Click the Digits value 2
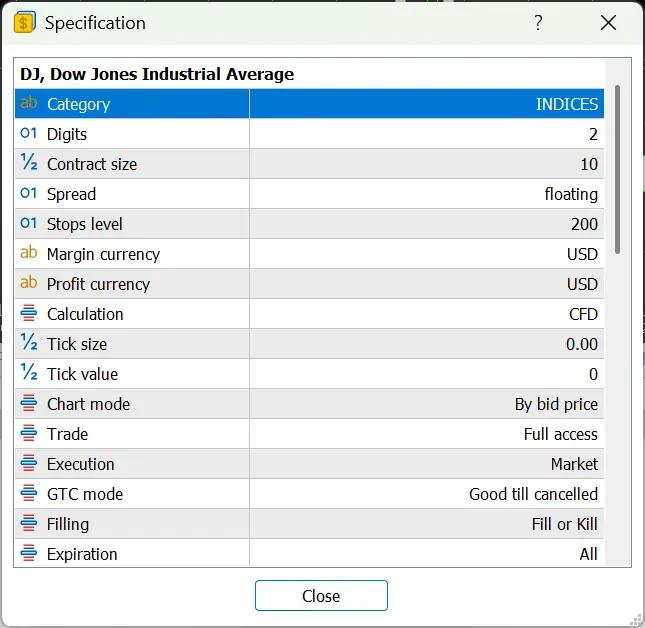Viewport: 645px width, 628px height. tap(593, 134)
